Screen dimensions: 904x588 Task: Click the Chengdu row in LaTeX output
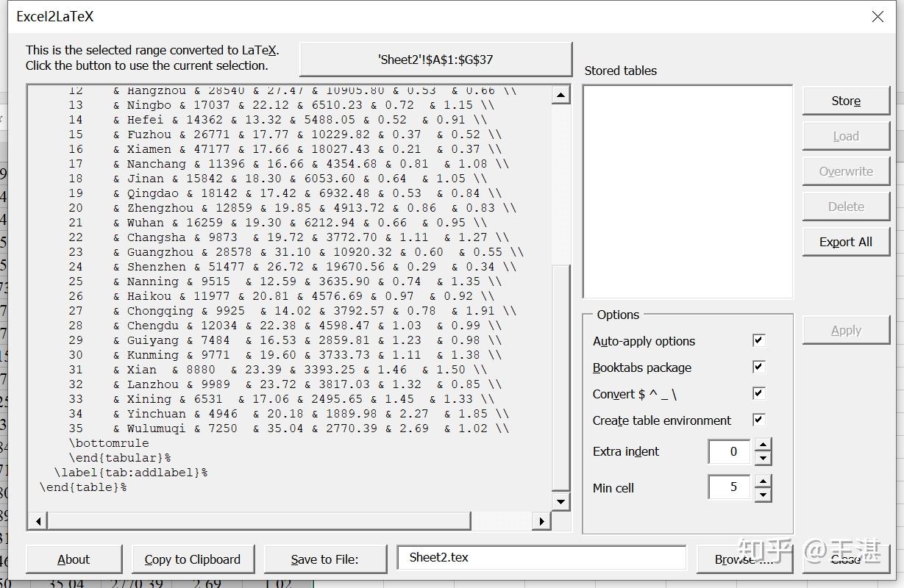coord(285,326)
